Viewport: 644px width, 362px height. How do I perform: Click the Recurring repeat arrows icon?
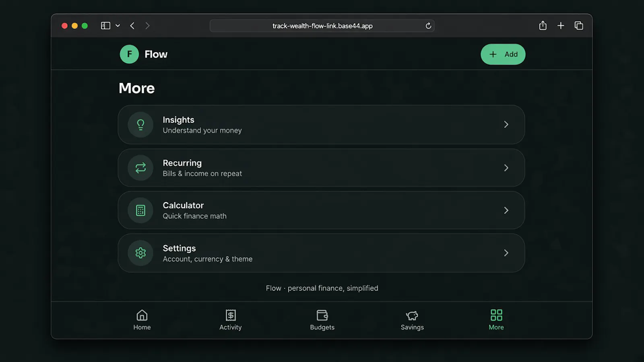point(140,168)
